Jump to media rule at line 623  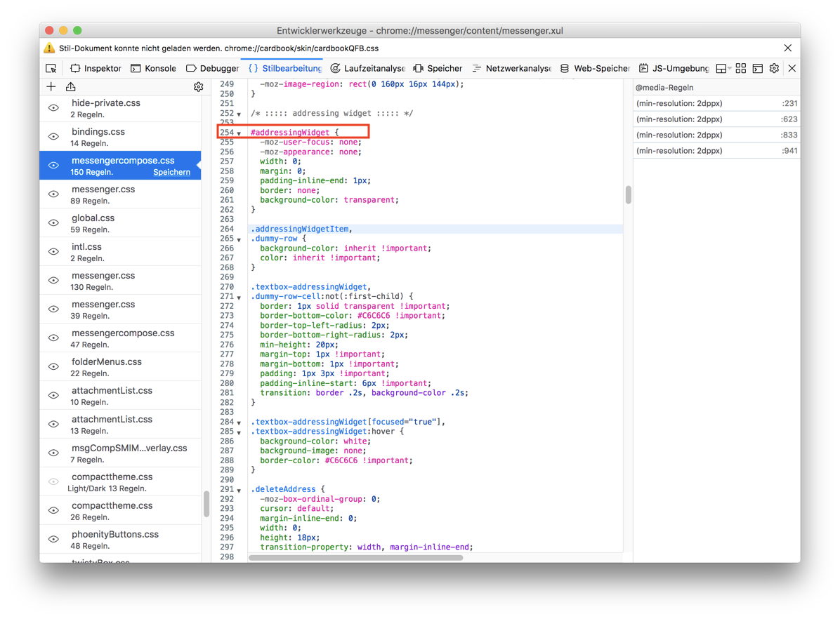coord(716,119)
